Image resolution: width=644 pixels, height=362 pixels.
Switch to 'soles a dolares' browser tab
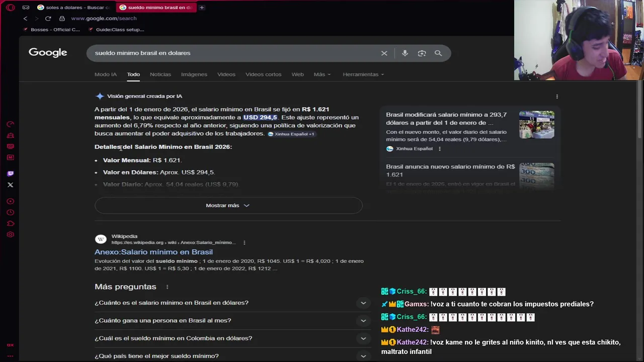[73, 8]
